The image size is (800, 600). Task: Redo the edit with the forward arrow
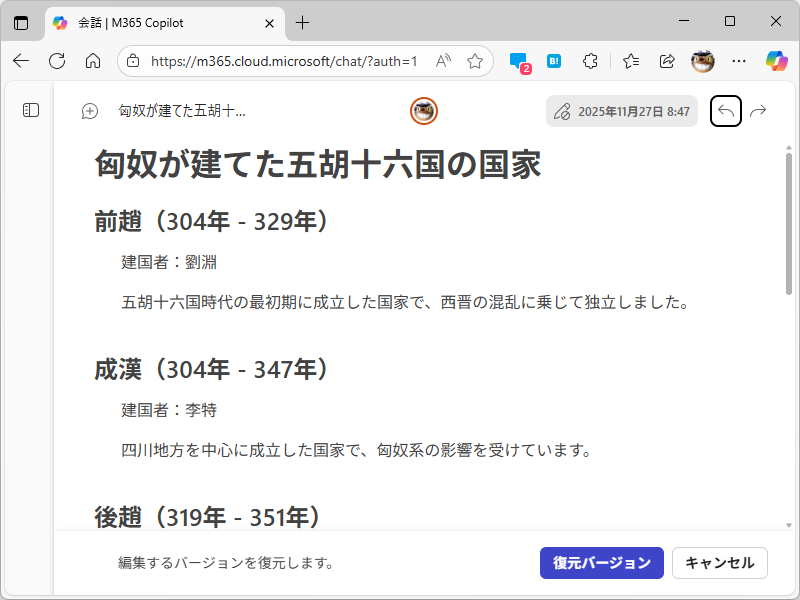[x=758, y=111]
